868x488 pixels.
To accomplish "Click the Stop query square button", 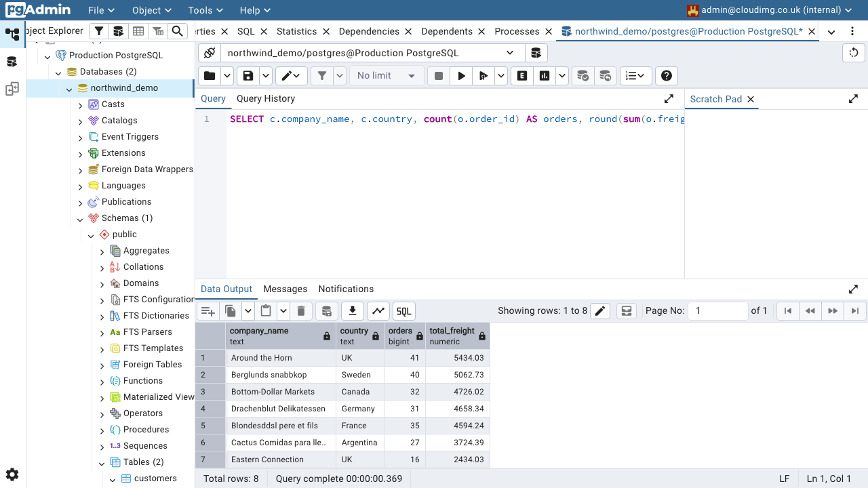I will [439, 76].
